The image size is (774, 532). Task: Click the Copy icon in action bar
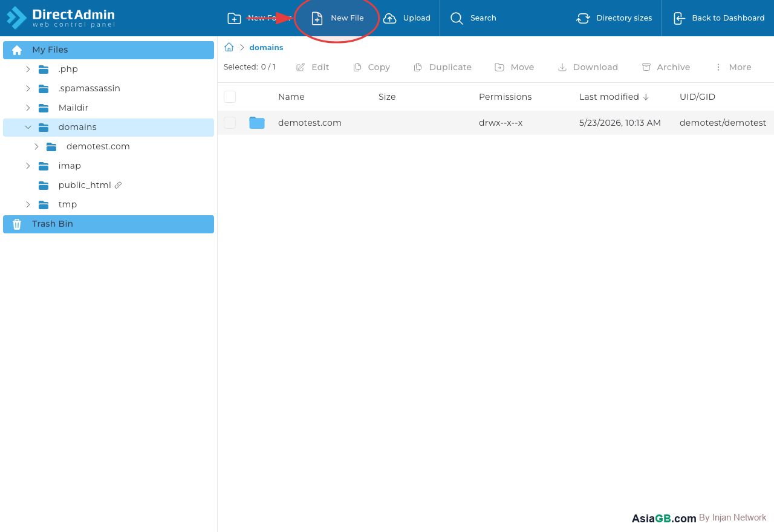click(357, 67)
